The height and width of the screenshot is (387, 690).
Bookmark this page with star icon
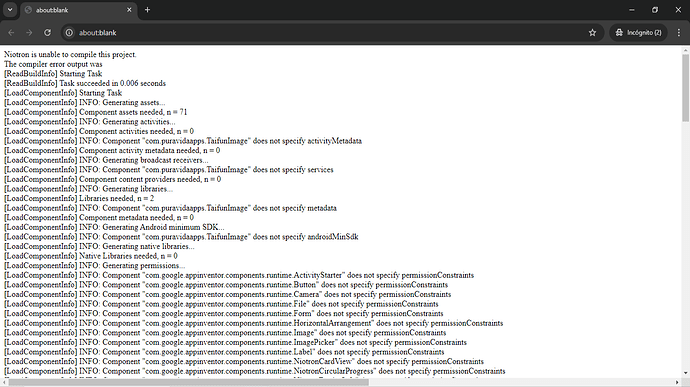pyautogui.click(x=592, y=33)
